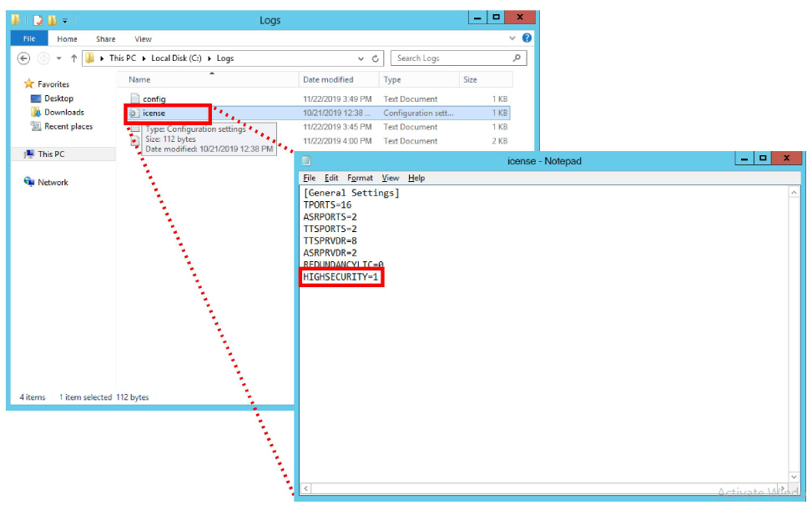This screenshot has width=812, height=510.
Task: Open Downloads in the navigation pane
Action: click(63, 113)
